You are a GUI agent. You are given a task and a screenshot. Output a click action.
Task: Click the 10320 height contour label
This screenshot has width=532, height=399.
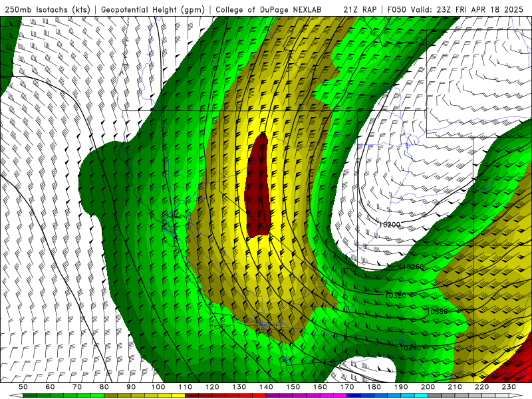click(x=396, y=295)
